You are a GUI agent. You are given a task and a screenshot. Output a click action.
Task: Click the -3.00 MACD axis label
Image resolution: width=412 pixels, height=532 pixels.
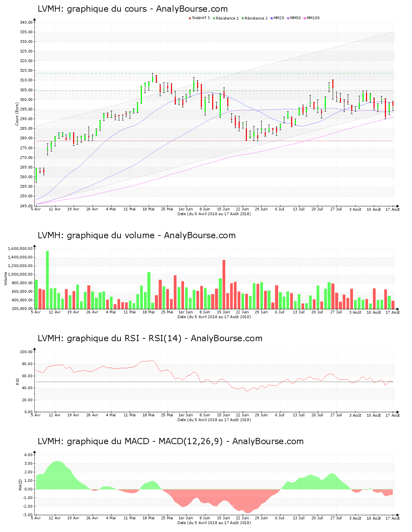(x=28, y=515)
